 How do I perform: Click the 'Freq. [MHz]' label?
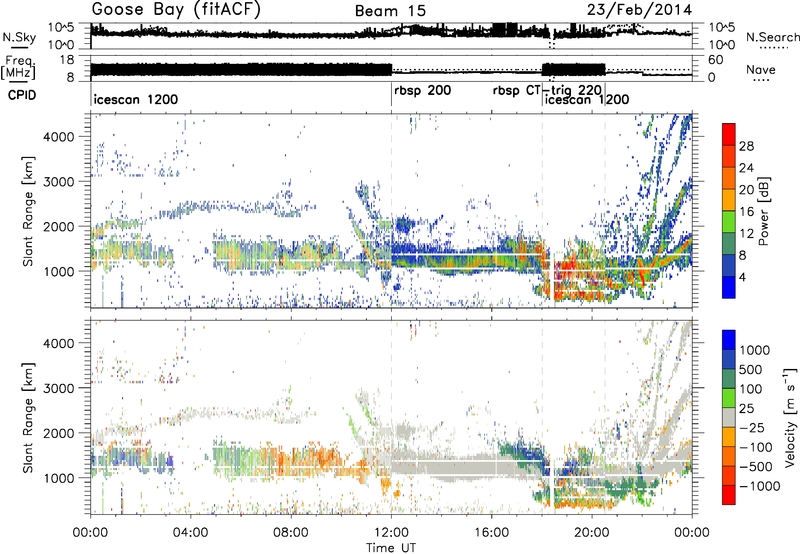[x=18, y=68]
